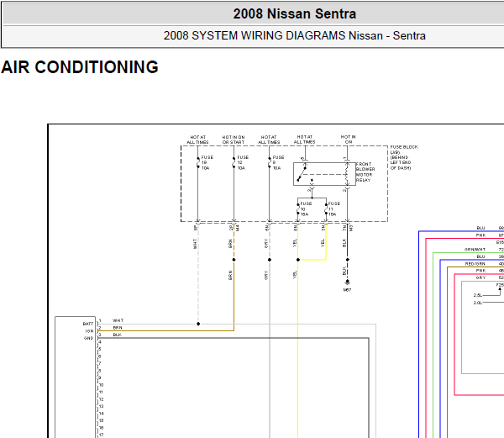504x438 pixels.
Task: Click the 'FRONT BLOWER MOTOR RELAY' label
Action: [x=365, y=172]
